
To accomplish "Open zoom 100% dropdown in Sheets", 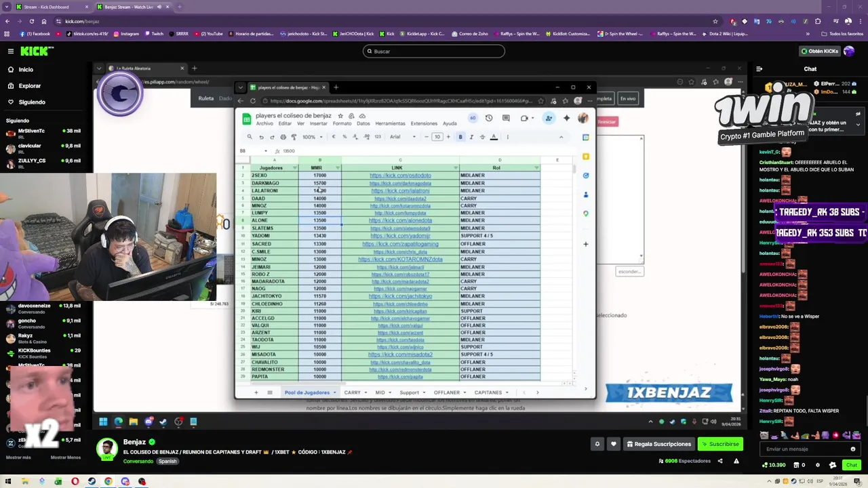I will [x=311, y=137].
